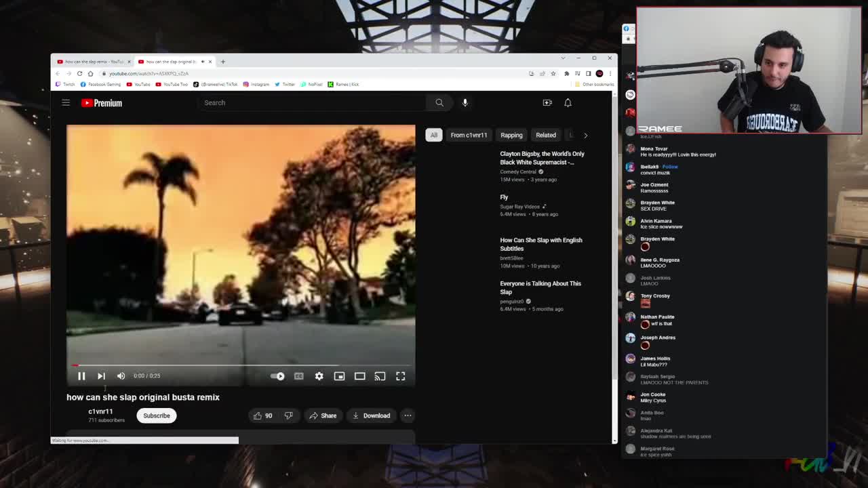Open the hamburger guide menu
868x488 pixels.
65,102
